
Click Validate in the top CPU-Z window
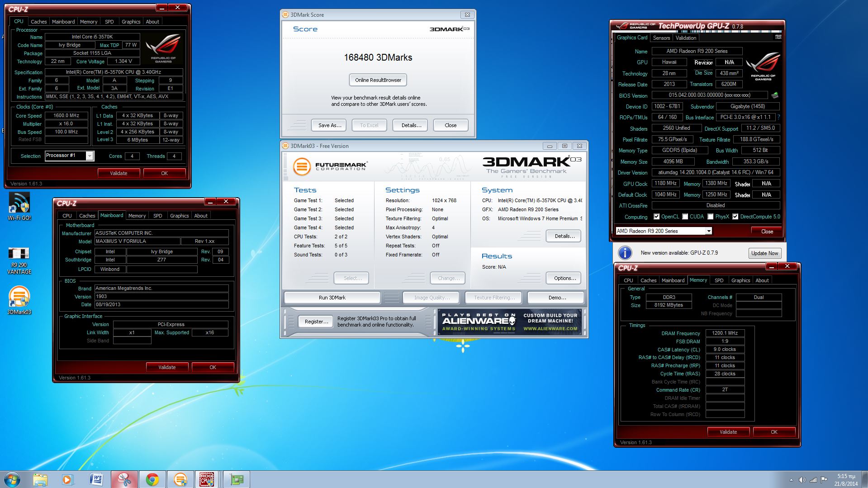tap(119, 173)
